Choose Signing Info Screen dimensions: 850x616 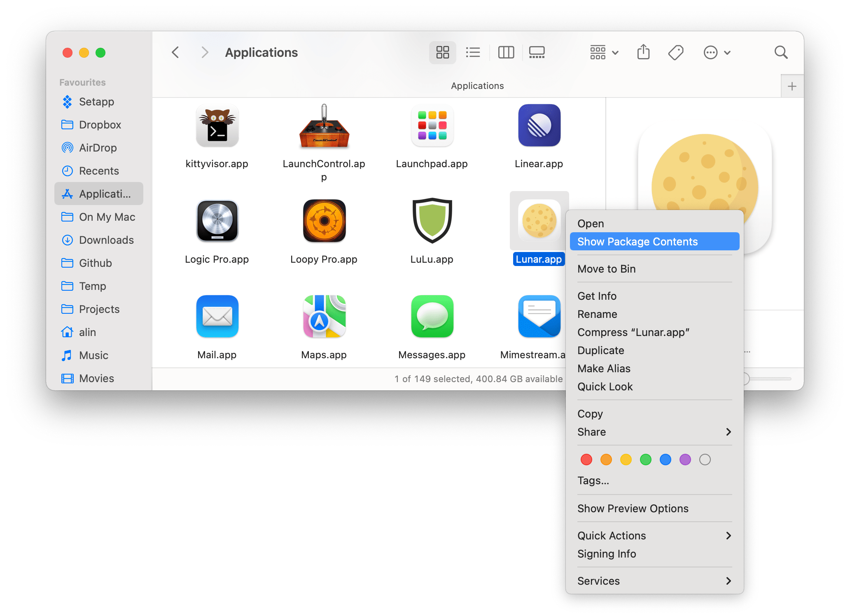point(655,554)
